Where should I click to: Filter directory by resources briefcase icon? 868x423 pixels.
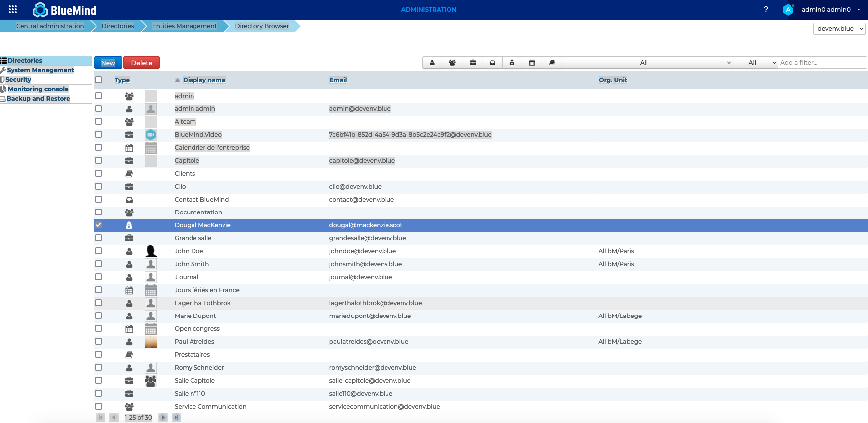pos(473,63)
